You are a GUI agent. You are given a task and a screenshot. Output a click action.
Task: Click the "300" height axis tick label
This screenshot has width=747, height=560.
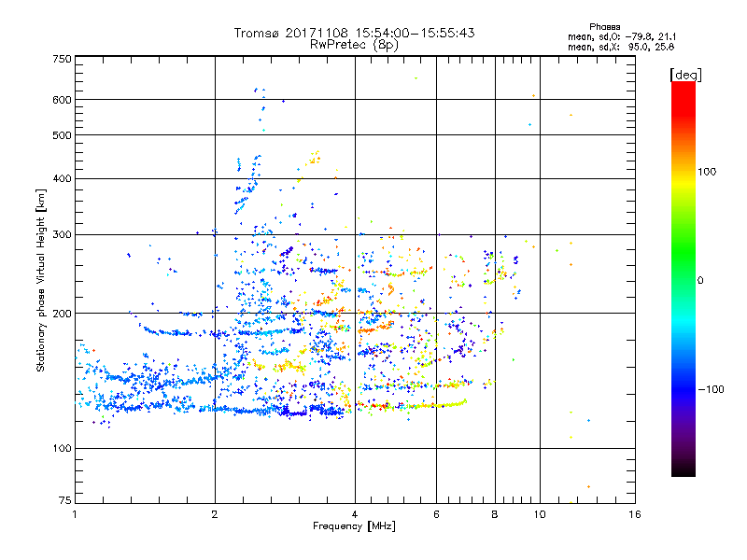point(62,235)
